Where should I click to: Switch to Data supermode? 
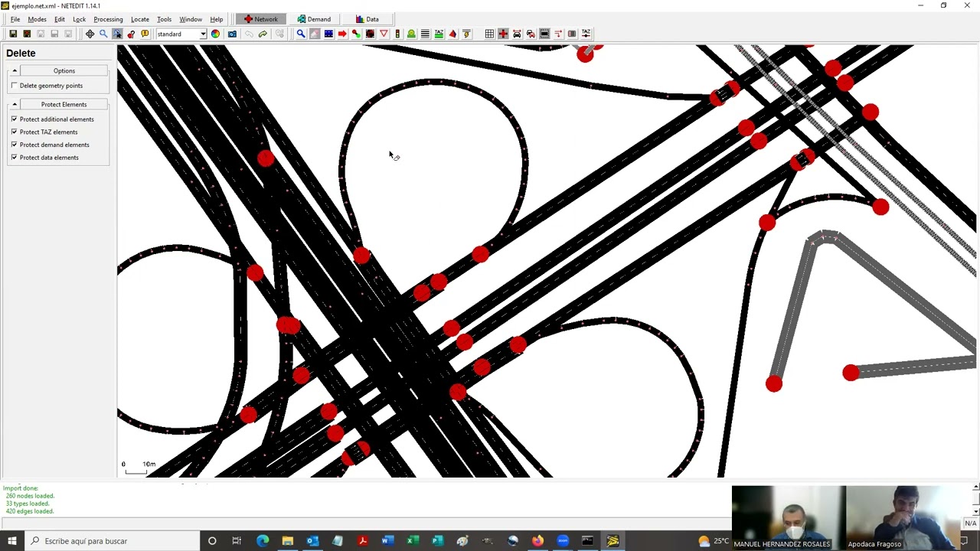367,19
